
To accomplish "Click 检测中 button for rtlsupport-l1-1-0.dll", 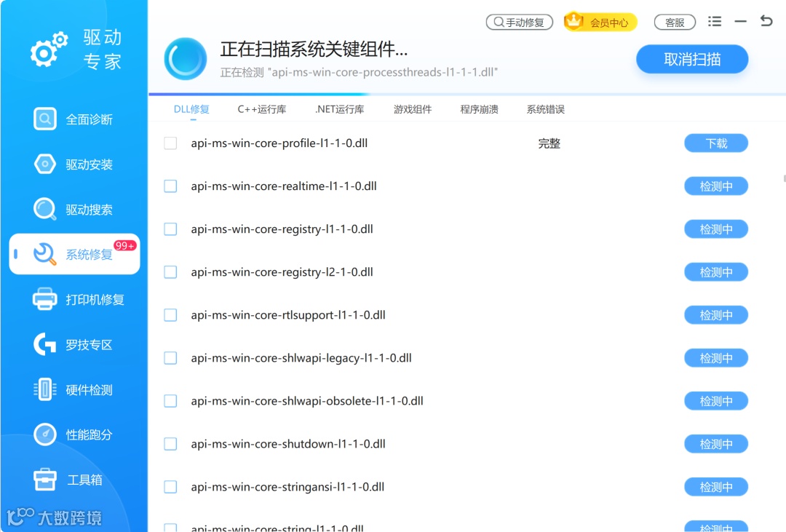I will 716,315.
